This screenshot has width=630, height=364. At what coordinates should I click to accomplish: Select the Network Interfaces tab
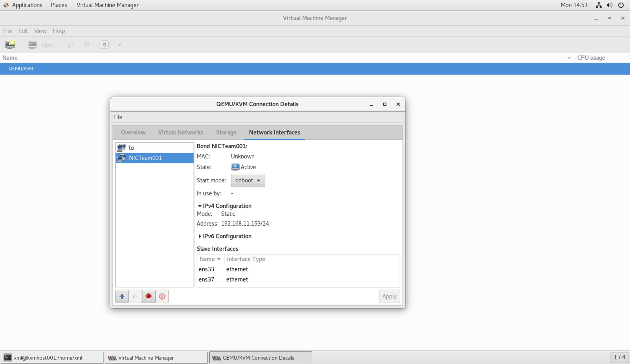pos(275,132)
